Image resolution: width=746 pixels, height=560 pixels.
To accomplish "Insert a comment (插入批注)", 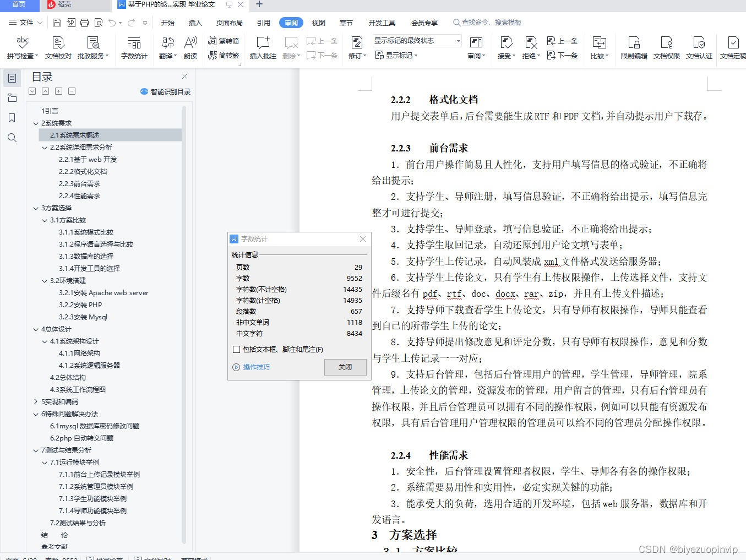I will pyautogui.click(x=263, y=47).
